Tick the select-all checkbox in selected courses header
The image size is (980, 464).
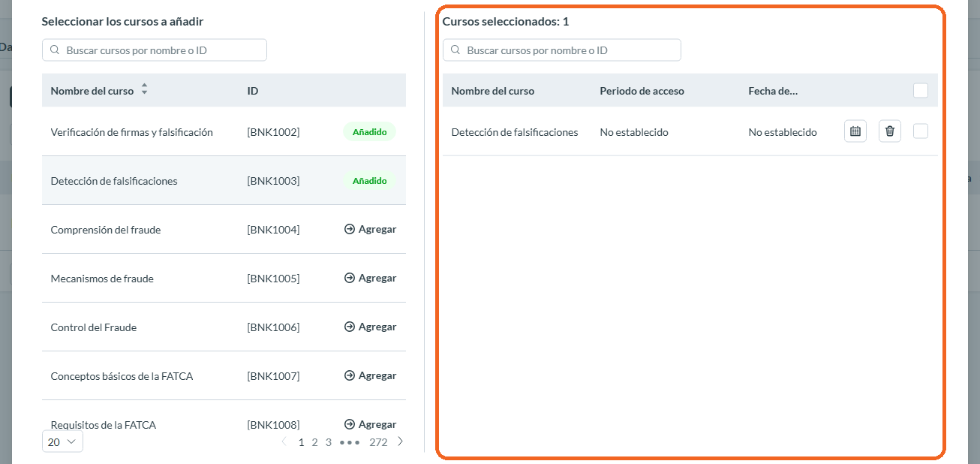(921, 91)
